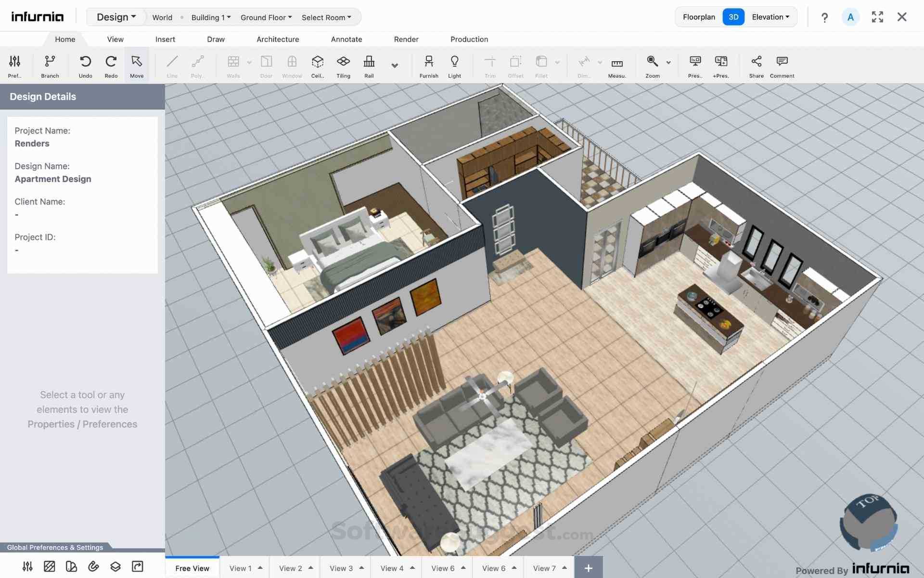The width and height of the screenshot is (924, 578).
Task: Open the Render tab
Action: tap(406, 39)
